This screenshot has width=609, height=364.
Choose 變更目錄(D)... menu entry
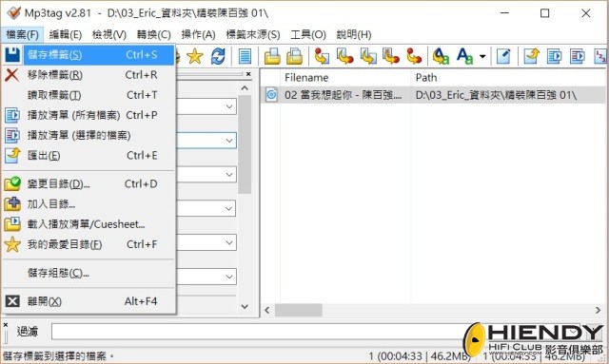point(88,183)
